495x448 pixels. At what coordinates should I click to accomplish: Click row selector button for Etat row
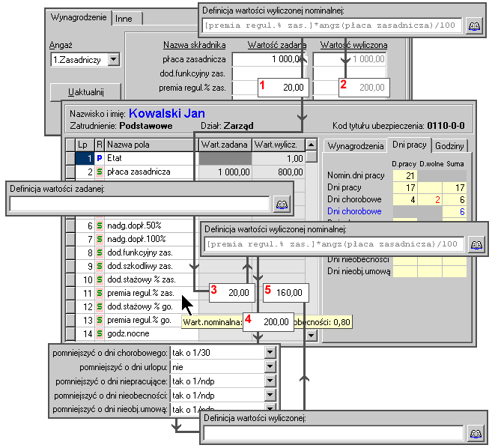coord(70,158)
